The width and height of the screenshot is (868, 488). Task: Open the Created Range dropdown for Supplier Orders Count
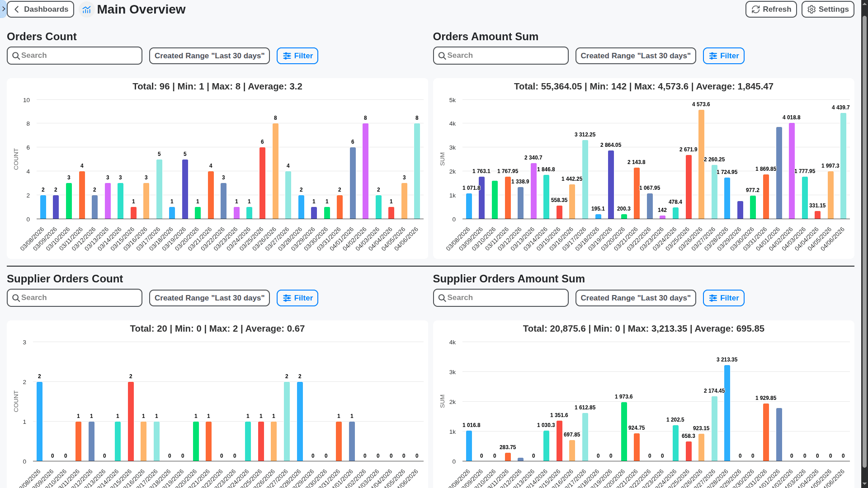(x=209, y=298)
